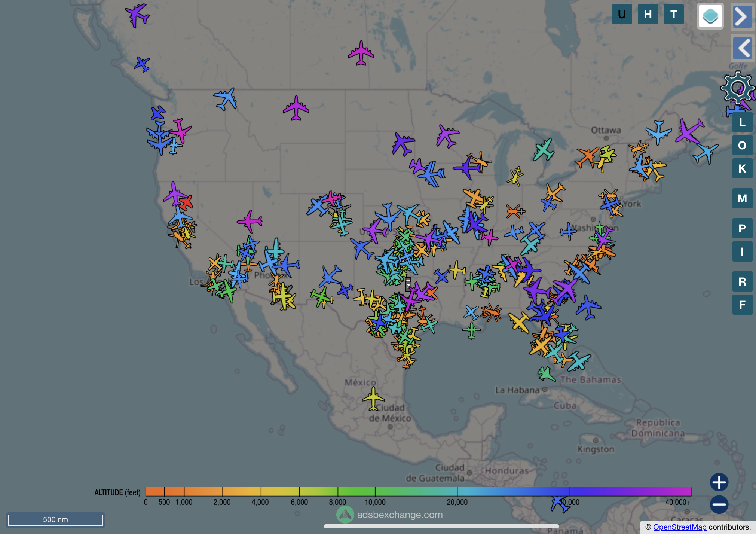Select teal fighter jet near La Habana
Image resolution: width=756 pixels, height=534 pixels.
click(x=546, y=374)
